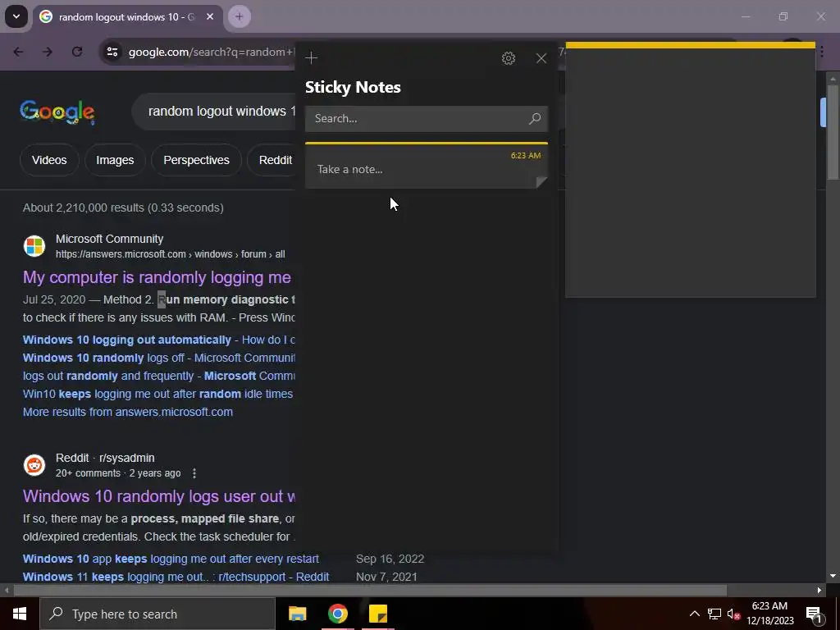Open the 'Take a note...' note card
The height and width of the screenshot is (630, 840).
427,166
